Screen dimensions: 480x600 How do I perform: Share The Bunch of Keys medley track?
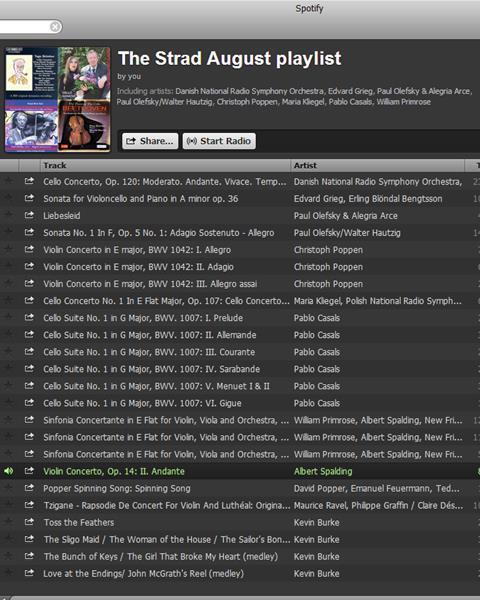(x=29, y=556)
